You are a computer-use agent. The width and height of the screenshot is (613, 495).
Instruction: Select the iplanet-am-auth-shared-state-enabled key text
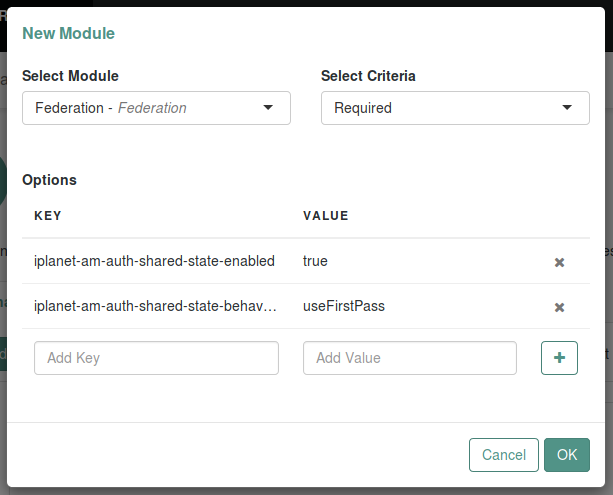pyautogui.click(x=154, y=261)
